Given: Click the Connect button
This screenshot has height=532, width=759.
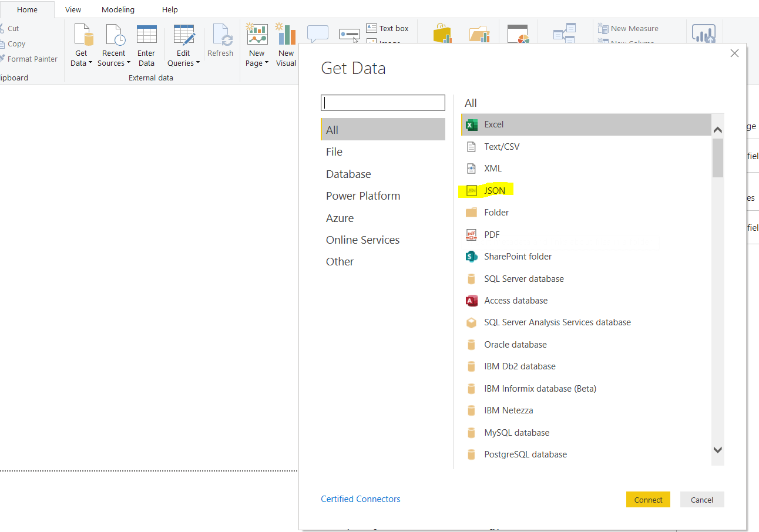Looking at the screenshot, I should point(648,499).
